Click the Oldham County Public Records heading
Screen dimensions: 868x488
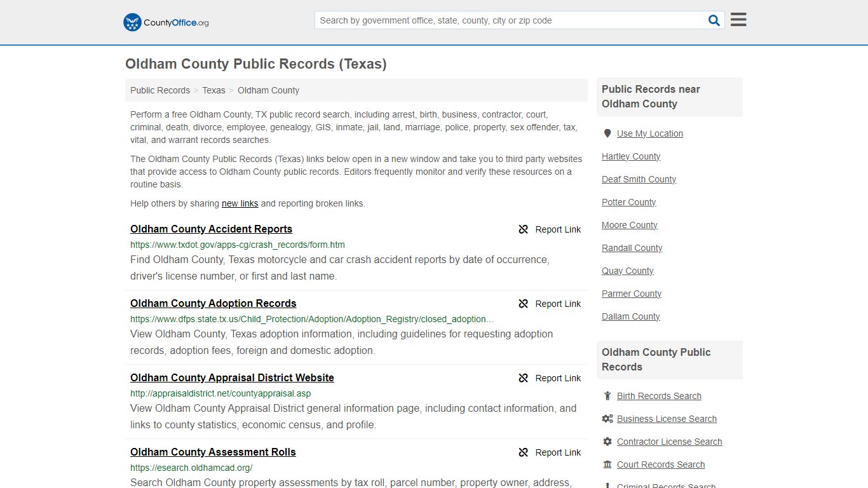coord(255,64)
